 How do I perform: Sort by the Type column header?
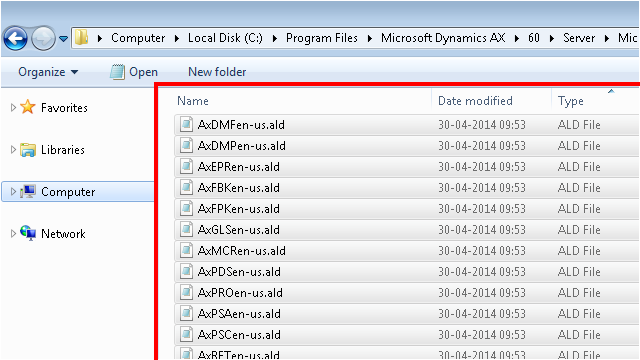(x=571, y=101)
